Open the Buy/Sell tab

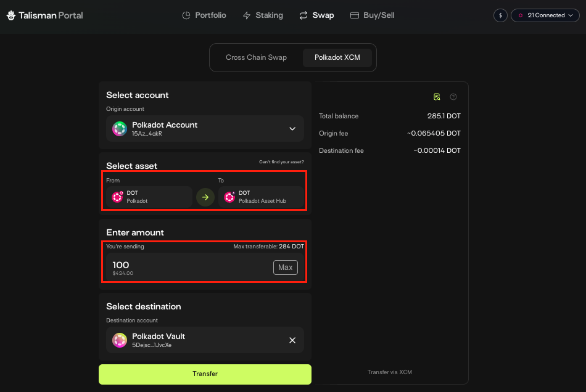pos(372,15)
